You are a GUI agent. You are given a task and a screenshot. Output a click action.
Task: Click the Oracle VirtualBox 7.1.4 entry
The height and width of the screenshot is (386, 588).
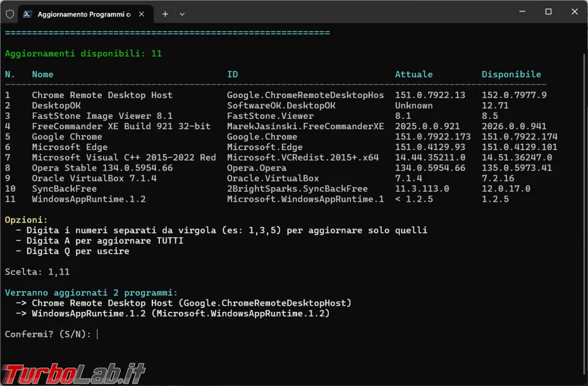(x=94, y=178)
